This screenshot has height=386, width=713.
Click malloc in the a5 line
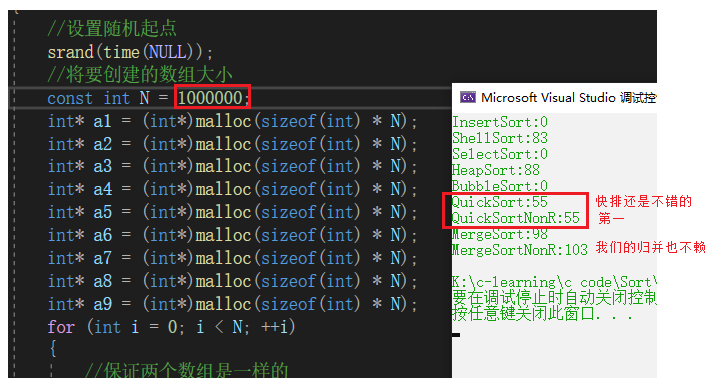(x=223, y=212)
